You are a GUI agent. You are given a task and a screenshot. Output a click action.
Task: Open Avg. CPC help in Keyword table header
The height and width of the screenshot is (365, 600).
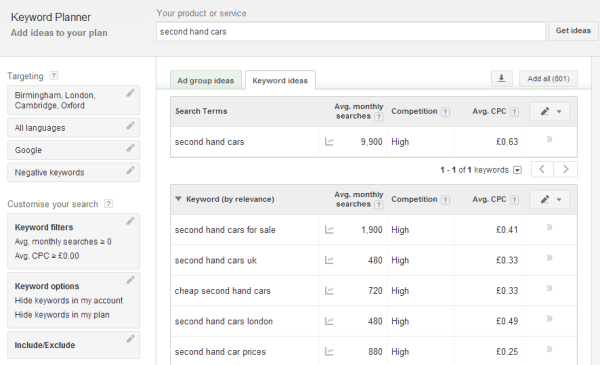pos(515,200)
